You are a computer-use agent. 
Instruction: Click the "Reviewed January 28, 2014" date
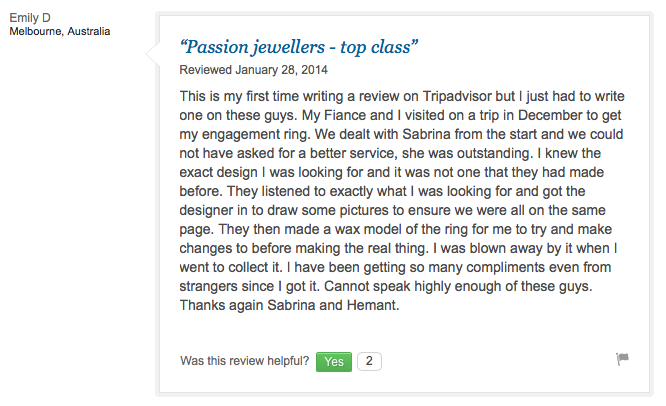click(253, 71)
